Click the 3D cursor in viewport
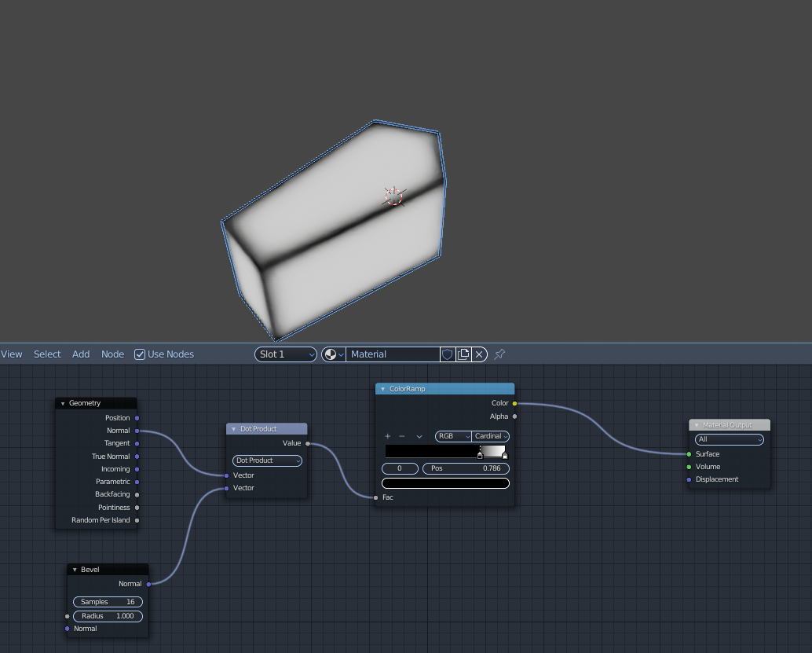This screenshot has height=653, width=812. (x=394, y=196)
